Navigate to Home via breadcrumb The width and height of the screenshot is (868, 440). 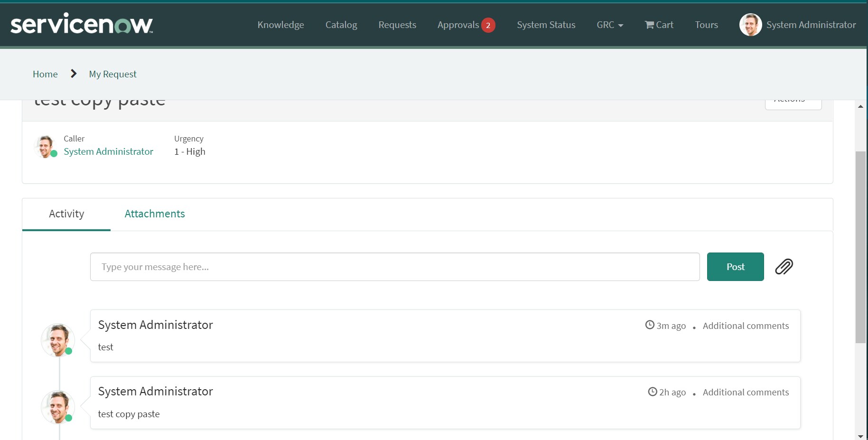tap(45, 74)
